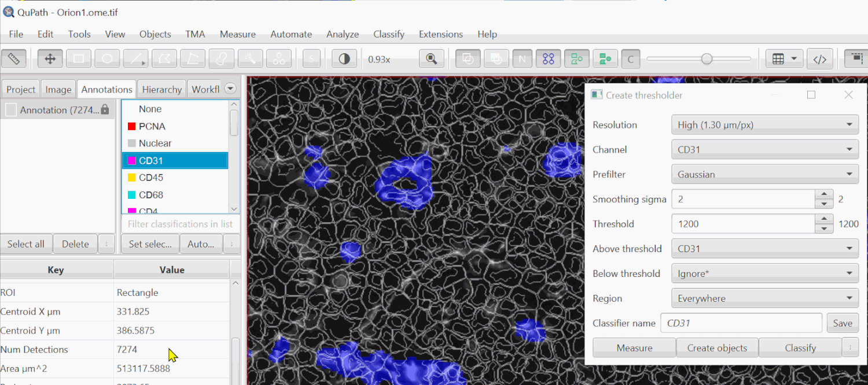
Task: Open the Analyze menu
Action: (343, 34)
